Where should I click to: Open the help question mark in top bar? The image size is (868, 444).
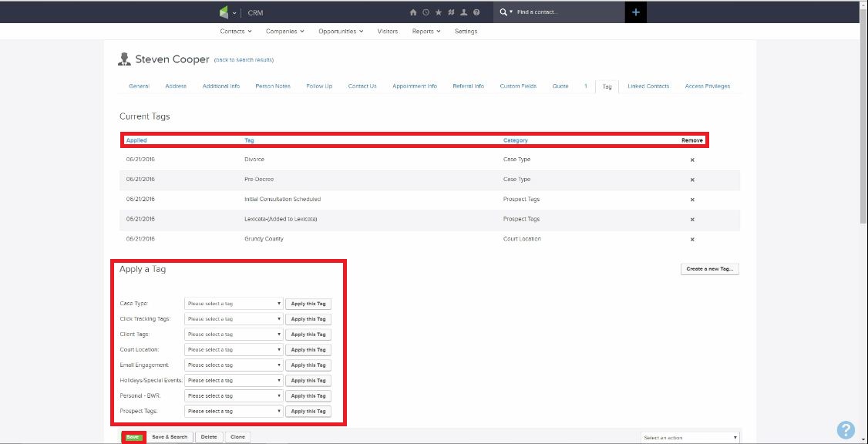[476, 12]
